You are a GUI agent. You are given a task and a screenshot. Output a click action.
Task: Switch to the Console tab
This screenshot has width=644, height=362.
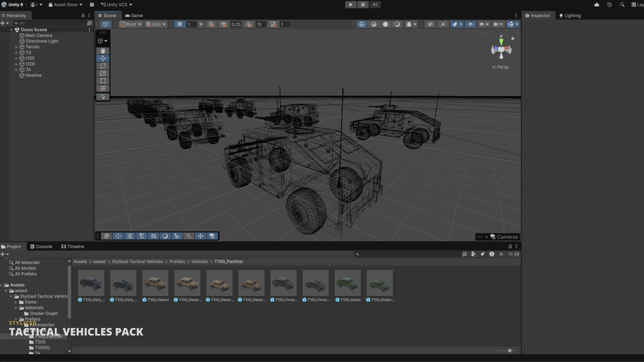[41, 247]
